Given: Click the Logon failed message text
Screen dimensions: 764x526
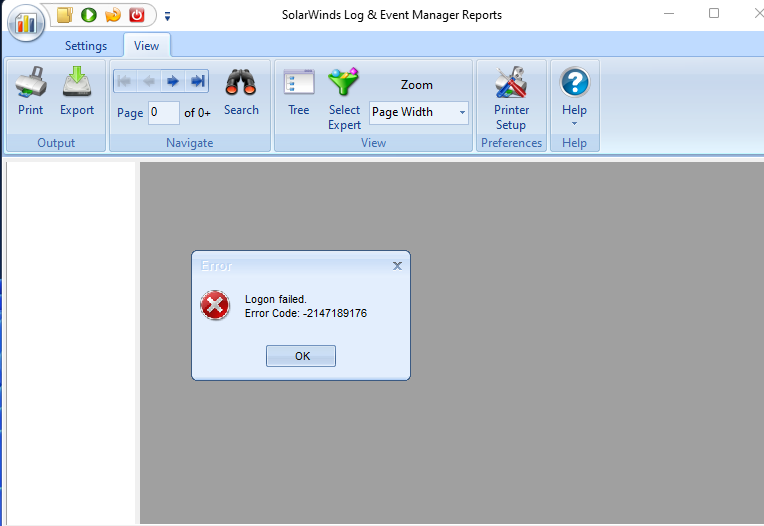Looking at the screenshot, I should tap(275, 299).
